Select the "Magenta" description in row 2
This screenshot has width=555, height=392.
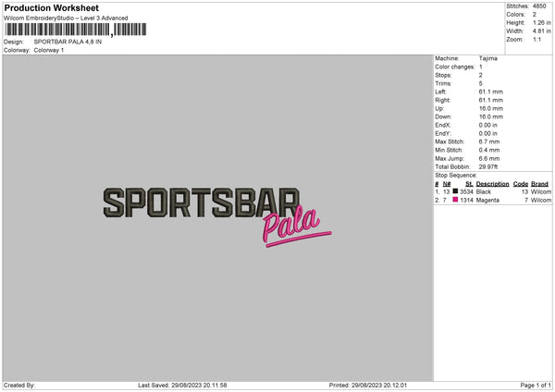(487, 201)
